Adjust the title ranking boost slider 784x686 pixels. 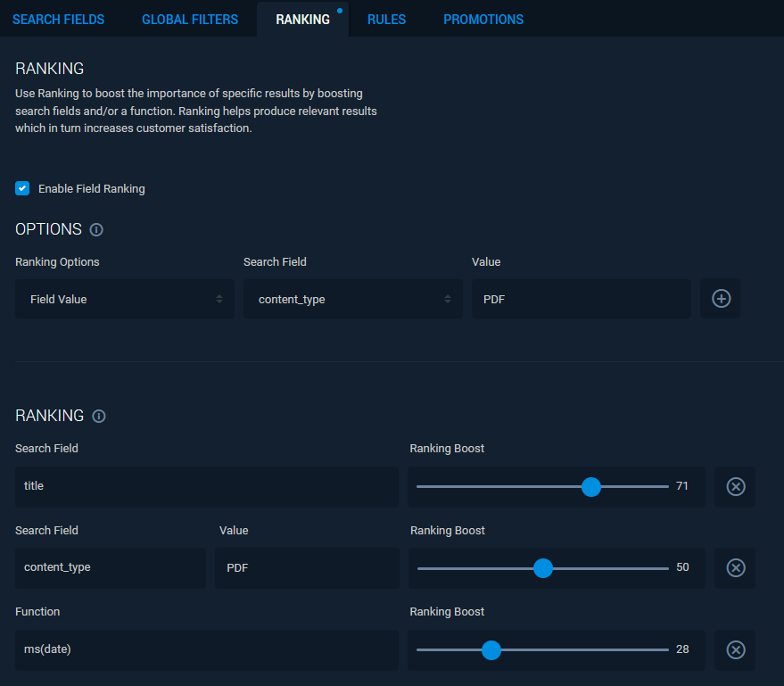(x=591, y=487)
